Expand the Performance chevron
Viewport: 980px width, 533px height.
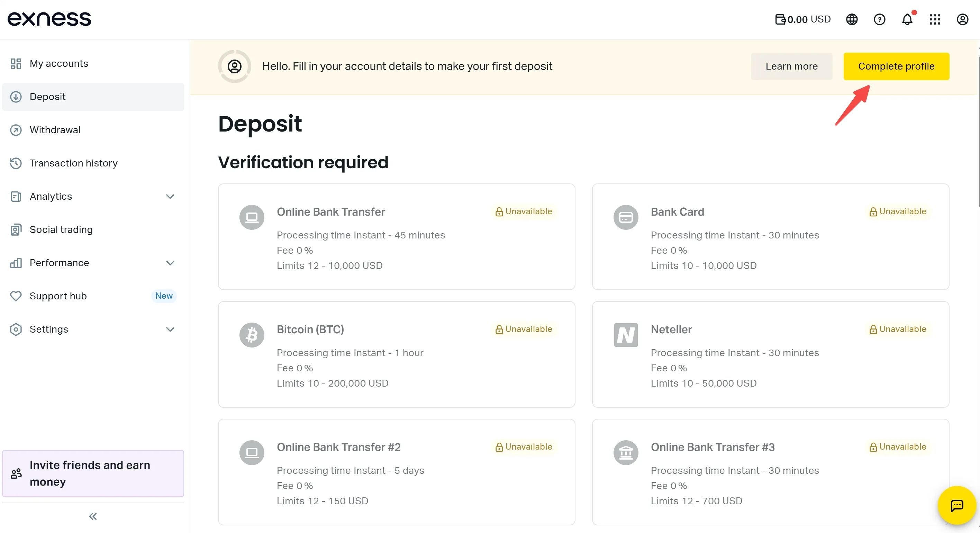[170, 263]
